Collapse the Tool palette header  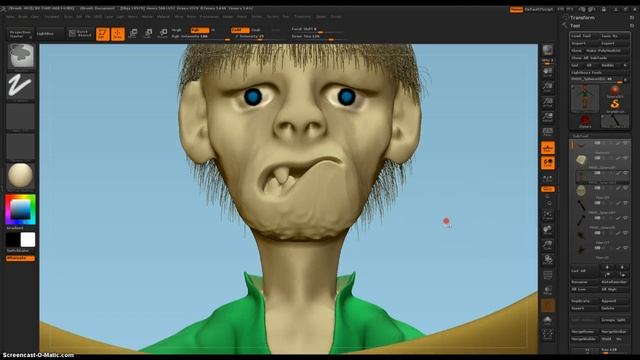[x=575, y=26]
